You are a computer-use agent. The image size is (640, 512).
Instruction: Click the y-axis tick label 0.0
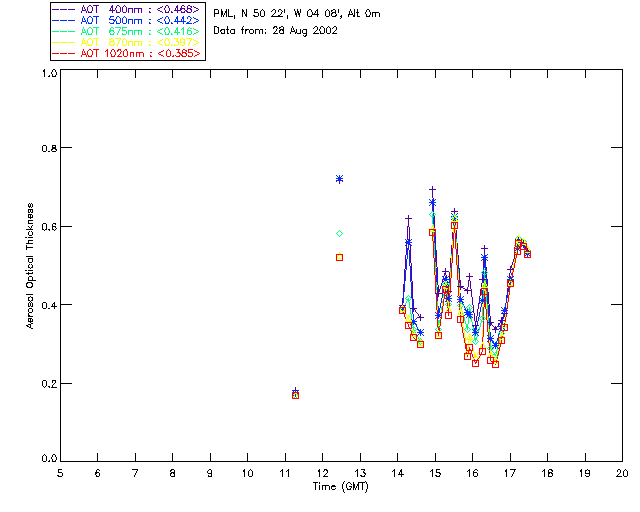coord(49,459)
